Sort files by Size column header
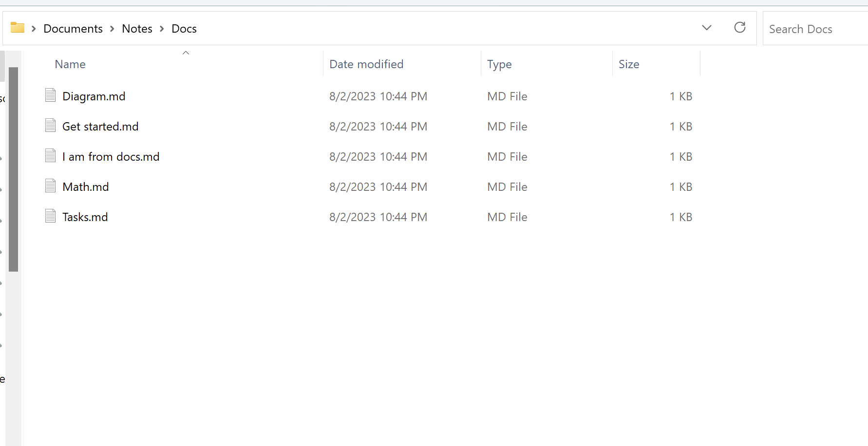 click(x=629, y=64)
